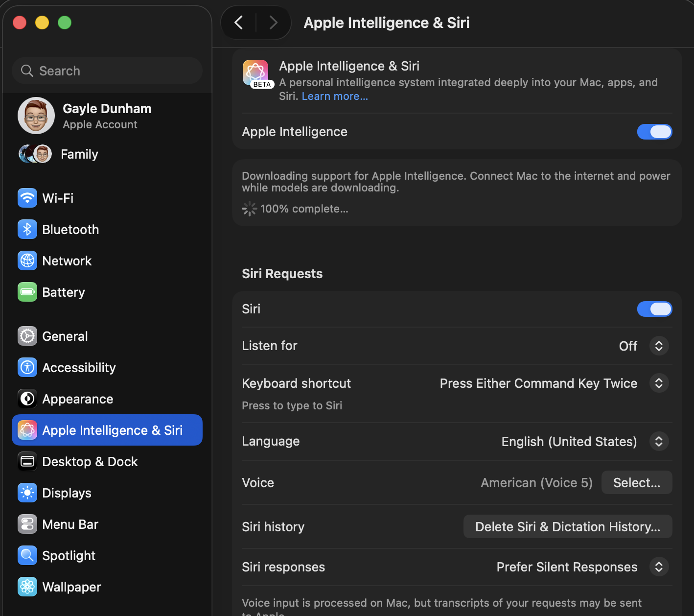Open the Battery icon entry
This screenshot has height=616, width=694.
[27, 292]
